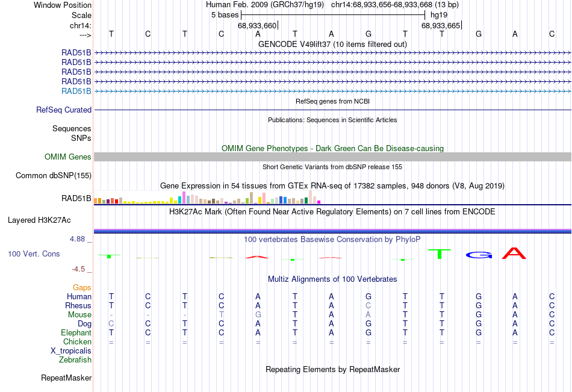
Task: Click the blue-purple H3K27Ac signal band
Action: click(x=332, y=231)
